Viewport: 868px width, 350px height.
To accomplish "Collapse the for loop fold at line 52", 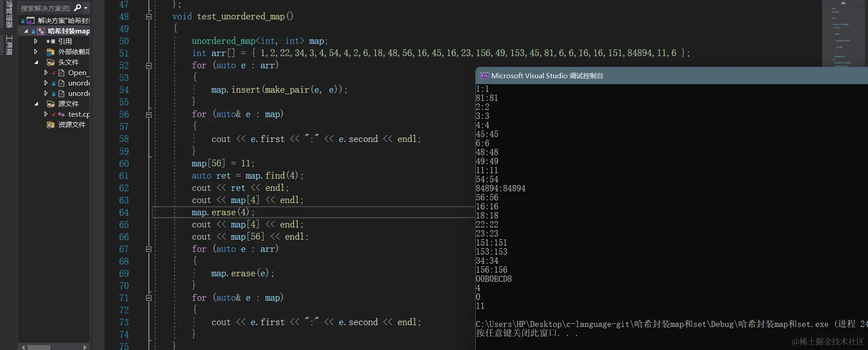I will click(x=148, y=66).
